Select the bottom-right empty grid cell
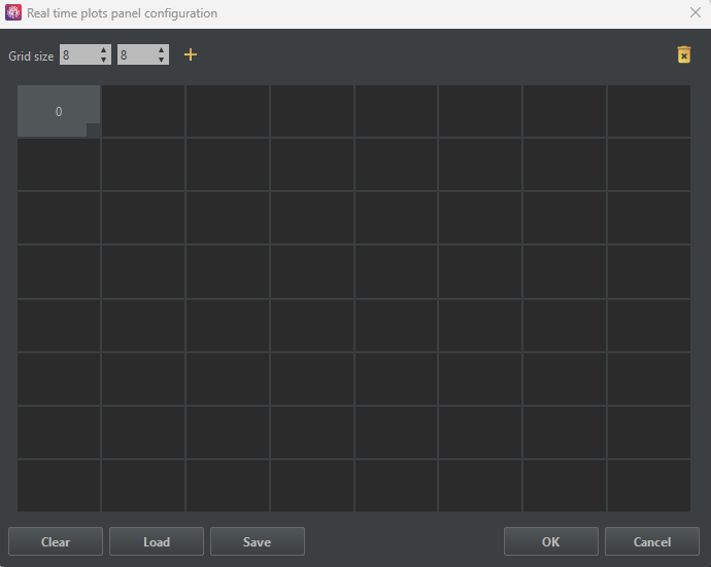 click(648, 485)
